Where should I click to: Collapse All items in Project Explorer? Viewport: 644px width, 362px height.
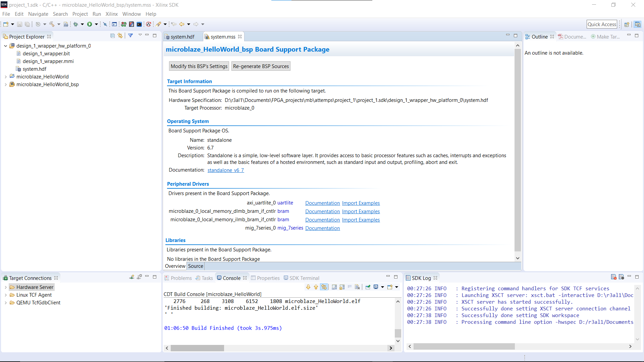pos(112,36)
